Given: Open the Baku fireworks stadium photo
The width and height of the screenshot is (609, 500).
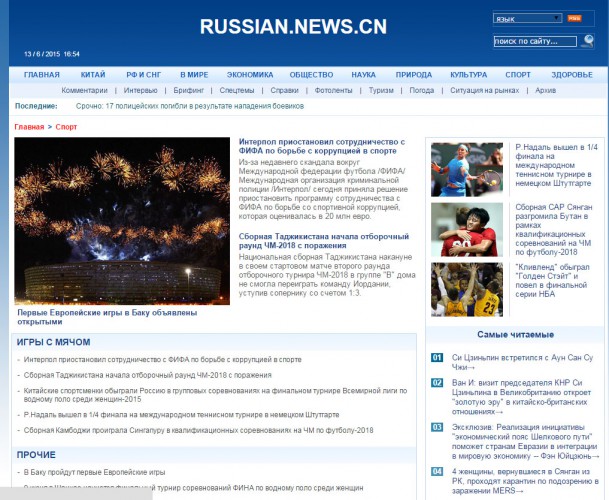Looking at the screenshot, I should click(122, 221).
